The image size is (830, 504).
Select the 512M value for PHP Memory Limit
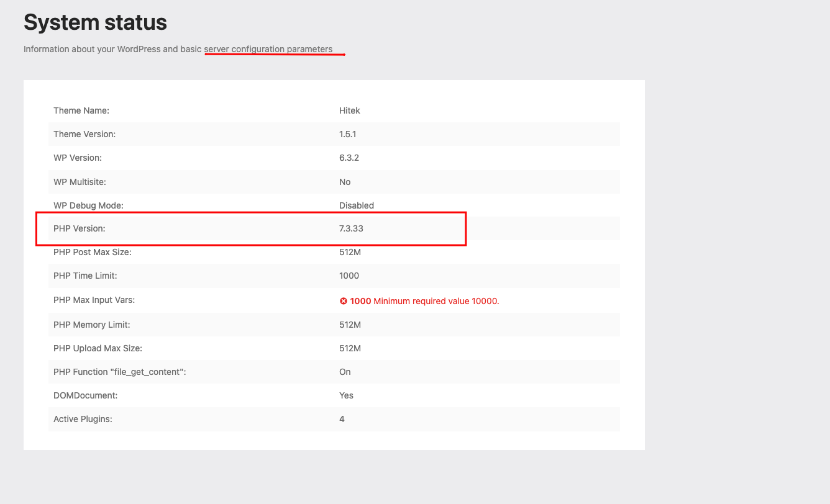350,325
